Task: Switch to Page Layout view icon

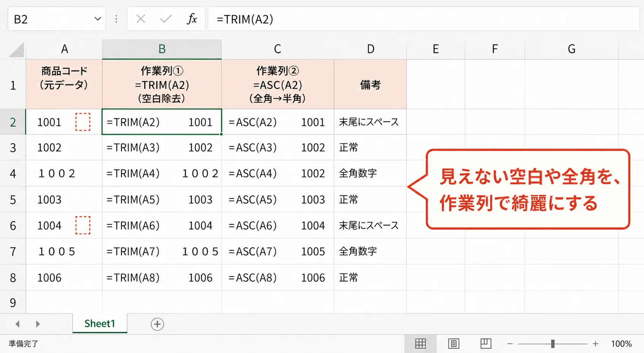Action: 453,344
